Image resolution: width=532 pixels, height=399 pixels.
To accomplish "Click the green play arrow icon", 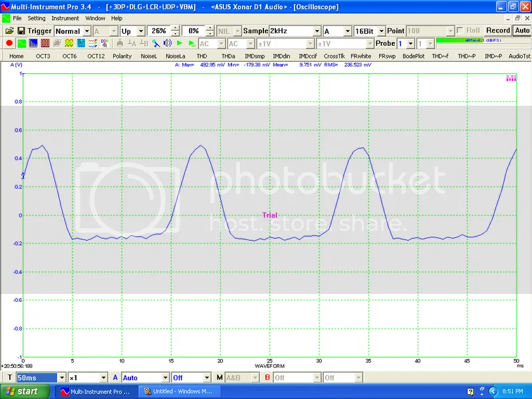I will 180,43.
